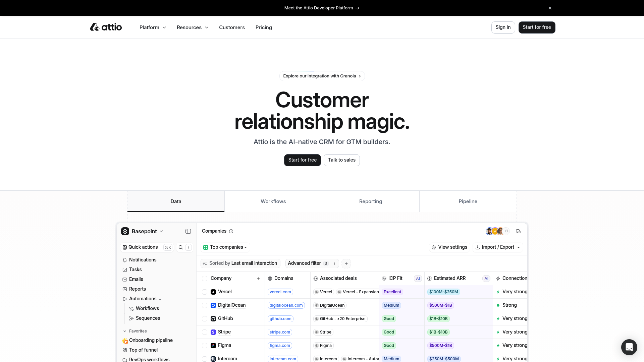Check the DigitalOcean row checkbox

[205, 305]
